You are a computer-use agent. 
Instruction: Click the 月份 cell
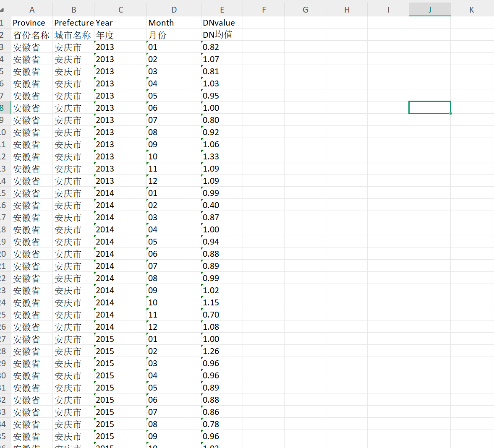pos(174,35)
